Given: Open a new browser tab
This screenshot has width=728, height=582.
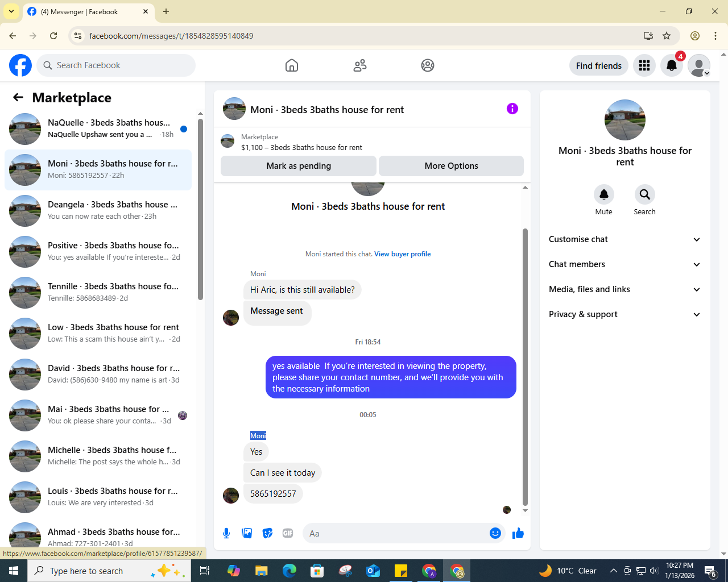Looking at the screenshot, I should click(x=166, y=11).
